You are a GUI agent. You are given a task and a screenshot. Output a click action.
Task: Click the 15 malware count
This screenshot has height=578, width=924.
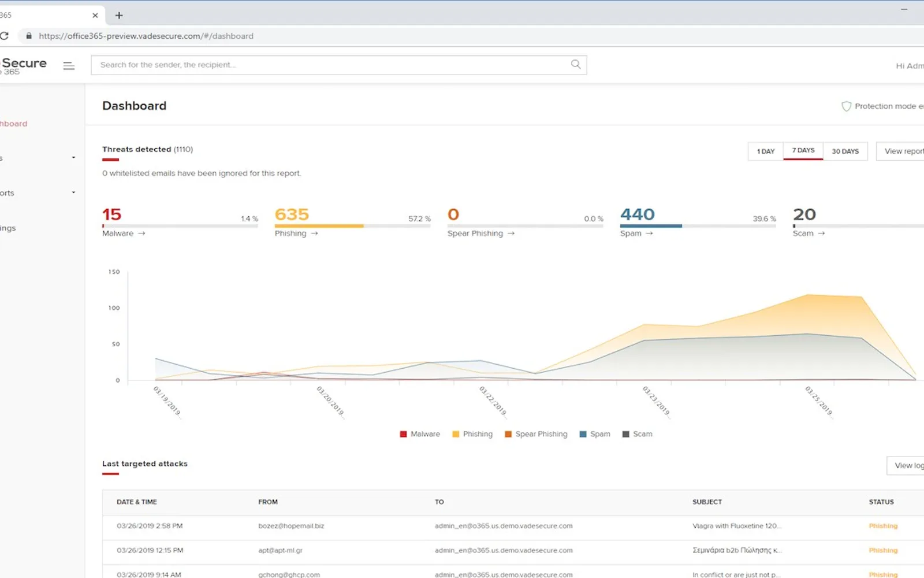click(x=112, y=214)
